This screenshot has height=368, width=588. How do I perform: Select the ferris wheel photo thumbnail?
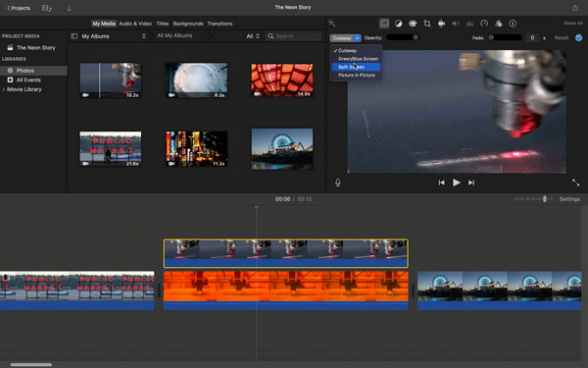click(x=282, y=149)
